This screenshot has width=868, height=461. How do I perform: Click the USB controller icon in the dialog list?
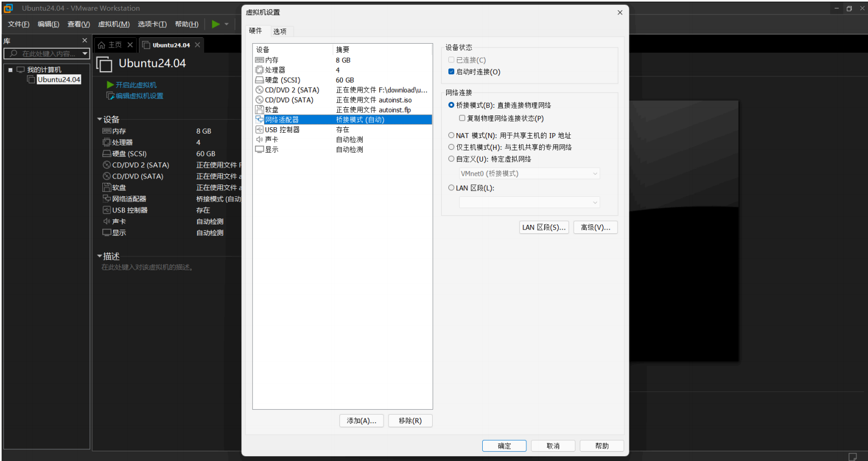click(x=260, y=129)
